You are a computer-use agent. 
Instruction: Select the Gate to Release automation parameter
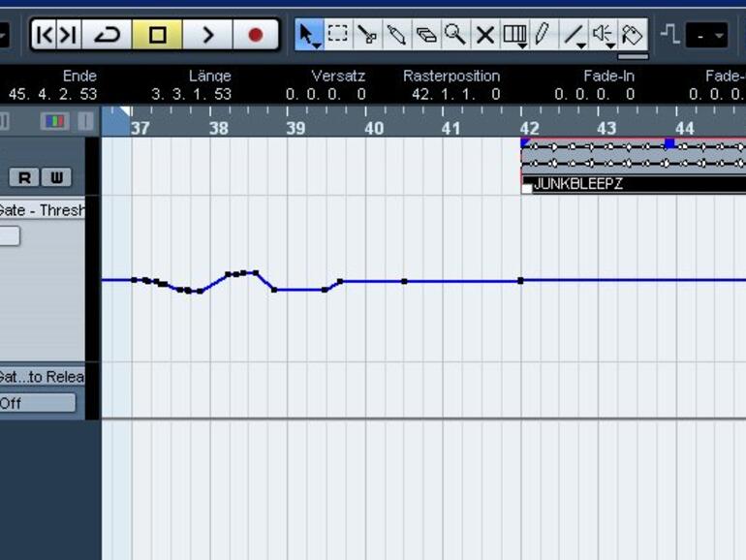(x=43, y=377)
